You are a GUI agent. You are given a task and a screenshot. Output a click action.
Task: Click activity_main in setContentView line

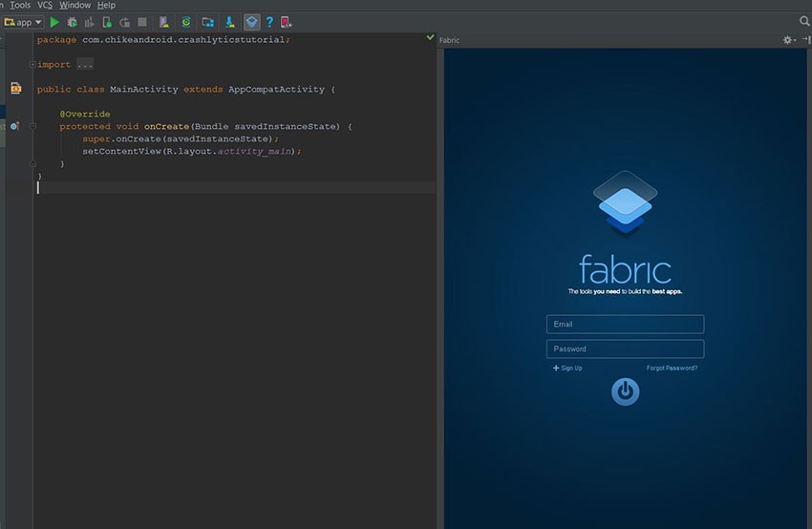point(256,151)
